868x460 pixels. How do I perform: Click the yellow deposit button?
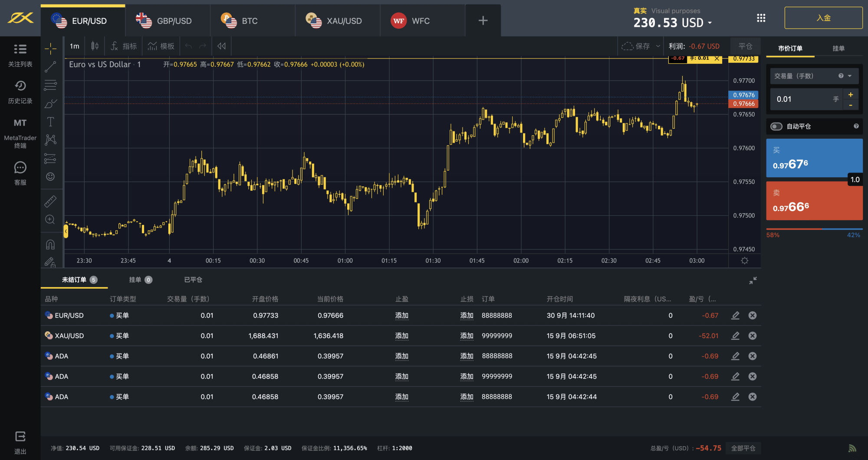[x=823, y=18]
